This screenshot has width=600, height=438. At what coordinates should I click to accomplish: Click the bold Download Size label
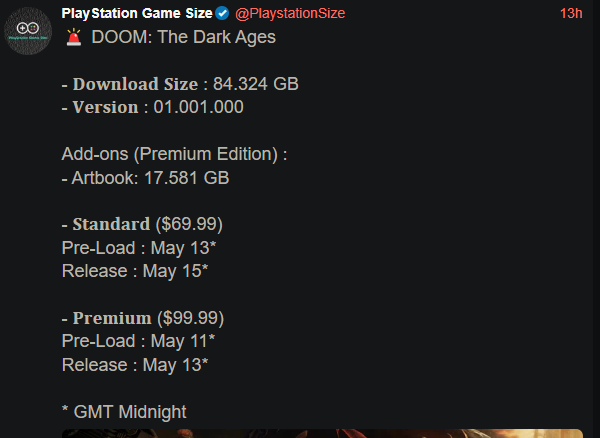pyautogui.click(x=135, y=84)
